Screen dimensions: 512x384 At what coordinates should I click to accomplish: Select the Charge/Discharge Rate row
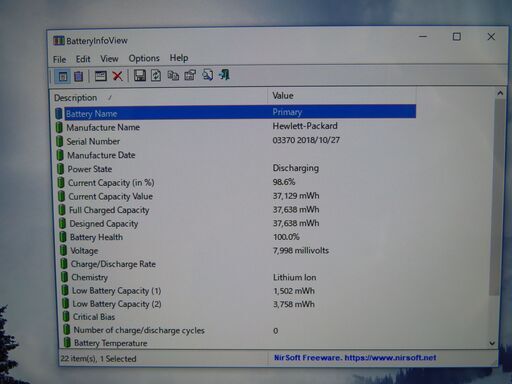pyautogui.click(x=113, y=264)
